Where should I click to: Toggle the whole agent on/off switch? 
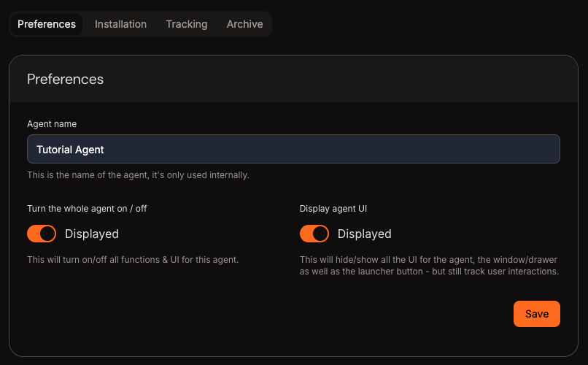(42, 234)
